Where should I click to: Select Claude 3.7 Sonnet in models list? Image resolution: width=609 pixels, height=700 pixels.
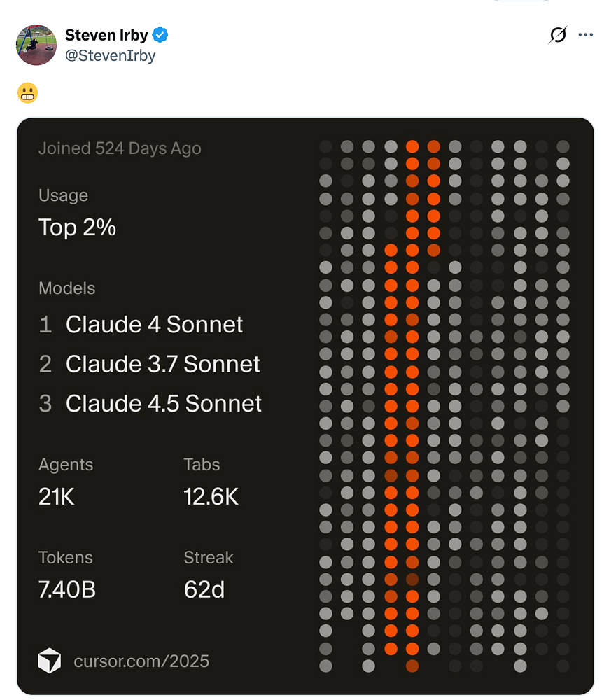click(162, 364)
